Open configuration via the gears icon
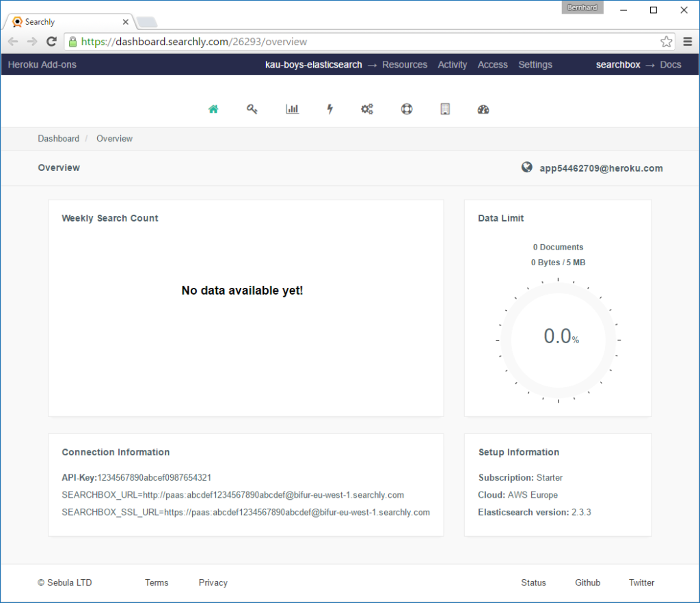 [367, 109]
